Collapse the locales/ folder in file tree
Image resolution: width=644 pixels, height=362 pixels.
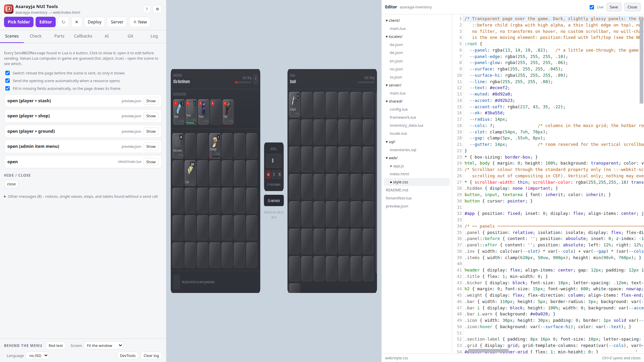[394, 37]
